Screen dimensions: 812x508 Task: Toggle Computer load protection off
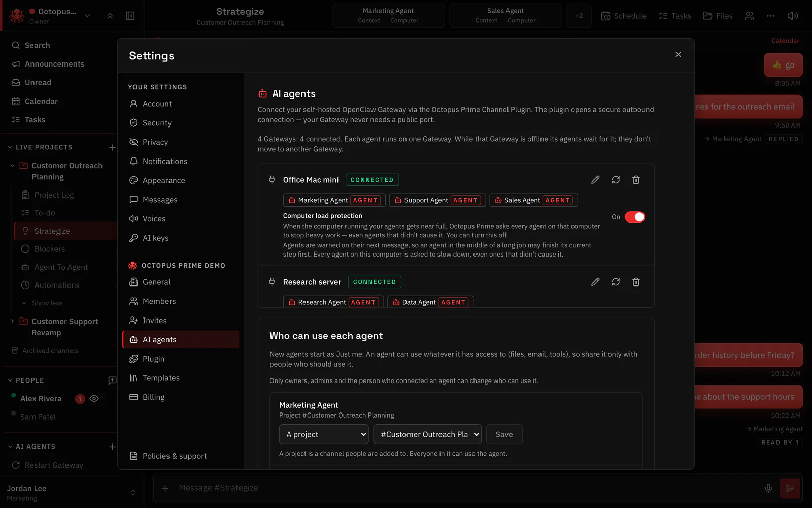click(x=634, y=217)
